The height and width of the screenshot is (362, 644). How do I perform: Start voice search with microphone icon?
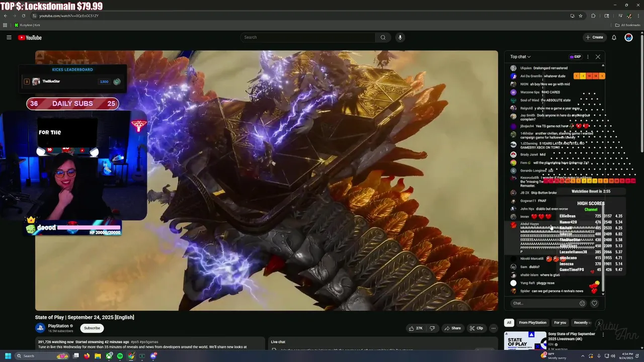(400, 37)
